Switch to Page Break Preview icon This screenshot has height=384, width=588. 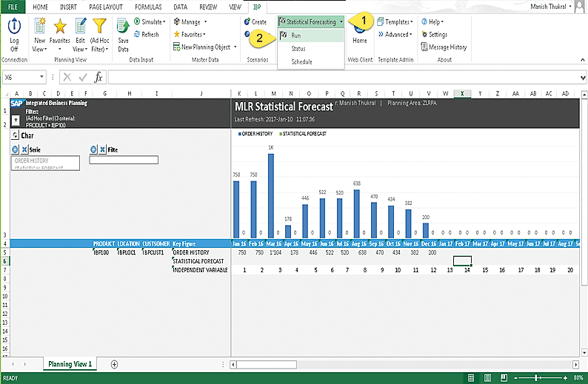coord(504,377)
